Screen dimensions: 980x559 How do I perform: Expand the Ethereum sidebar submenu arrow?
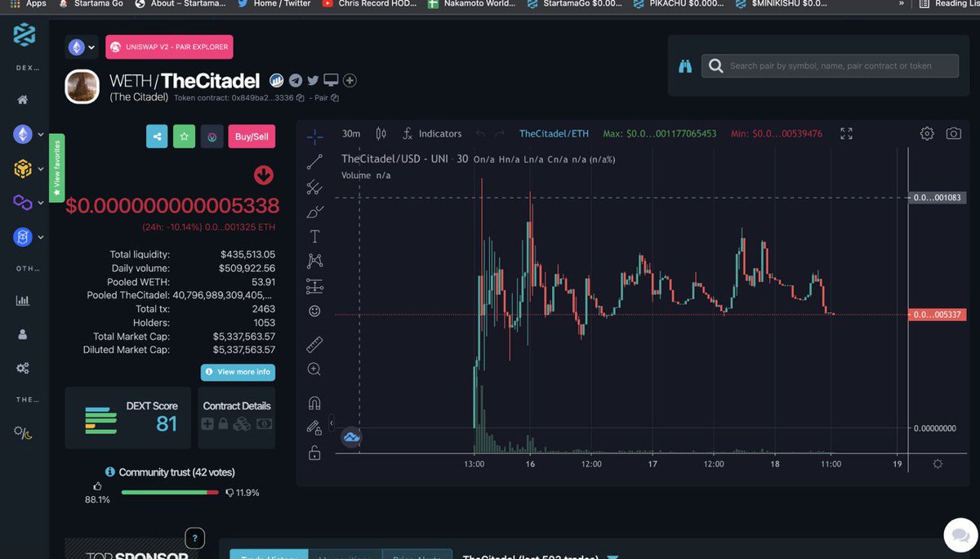coord(41,134)
